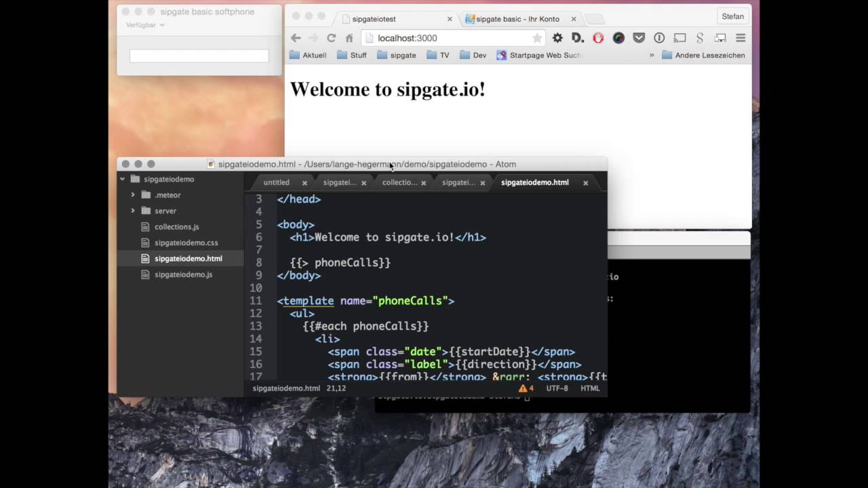Switch to the 'collectio...' tab in Atom

(x=400, y=183)
